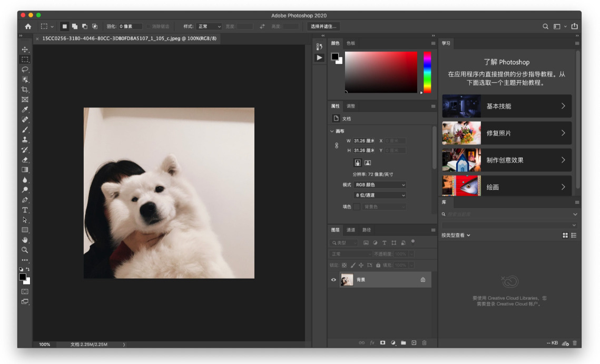
Task: Click the rainbow hue slider strip
Action: tap(427, 72)
